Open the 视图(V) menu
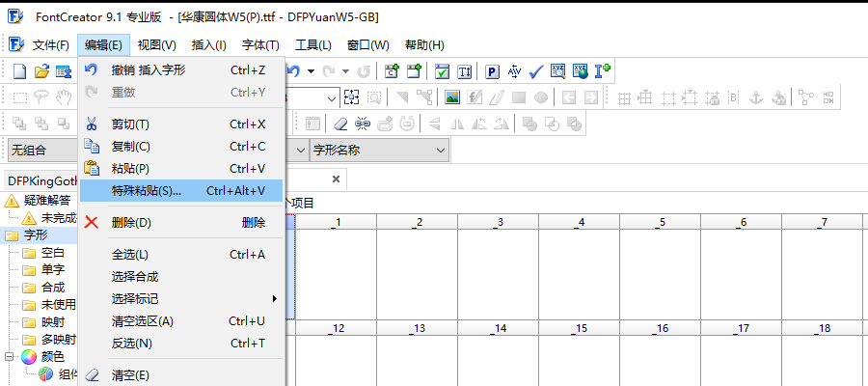Image resolution: width=868 pixels, height=386 pixels. 156,45
